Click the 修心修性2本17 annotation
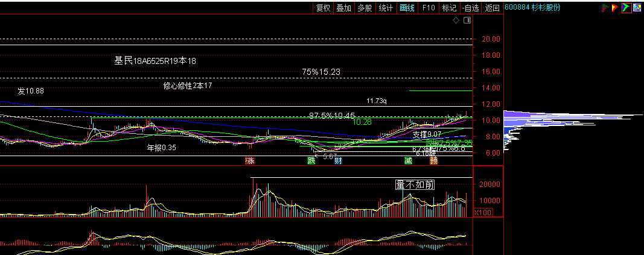This screenshot has height=255, width=644. [x=188, y=85]
